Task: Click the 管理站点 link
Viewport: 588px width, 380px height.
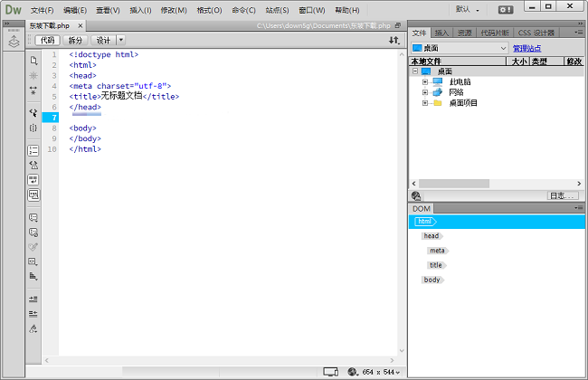Action: point(529,48)
